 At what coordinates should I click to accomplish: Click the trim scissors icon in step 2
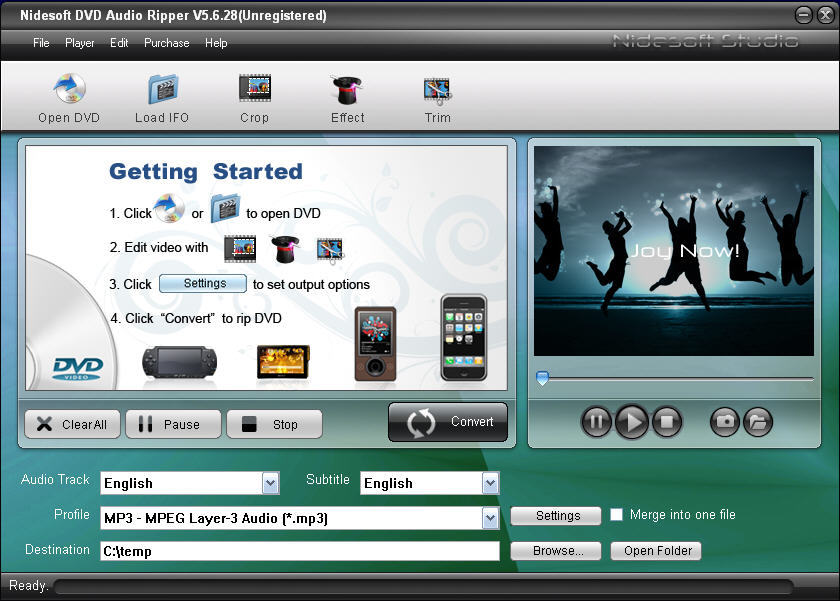coord(329,250)
